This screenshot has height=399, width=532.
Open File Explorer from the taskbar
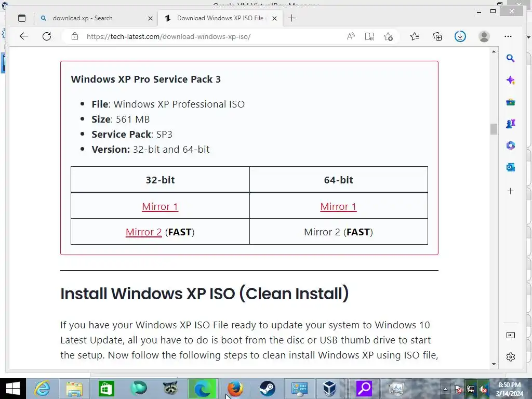pyautogui.click(x=74, y=389)
